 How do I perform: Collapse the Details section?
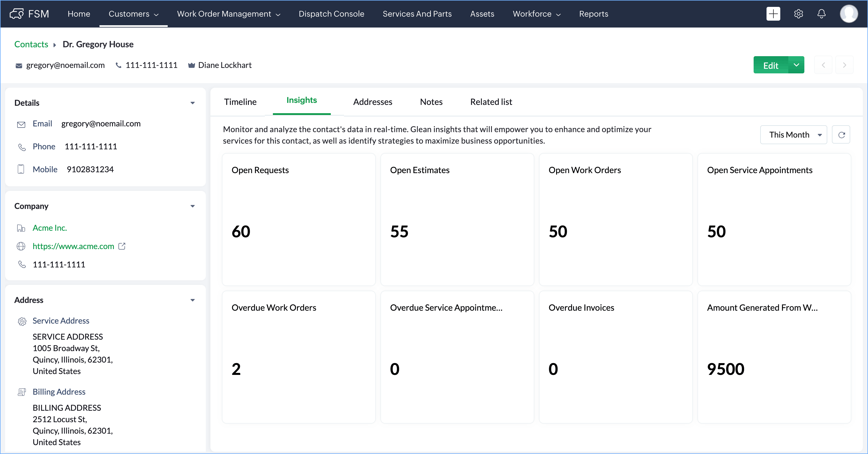(x=192, y=103)
